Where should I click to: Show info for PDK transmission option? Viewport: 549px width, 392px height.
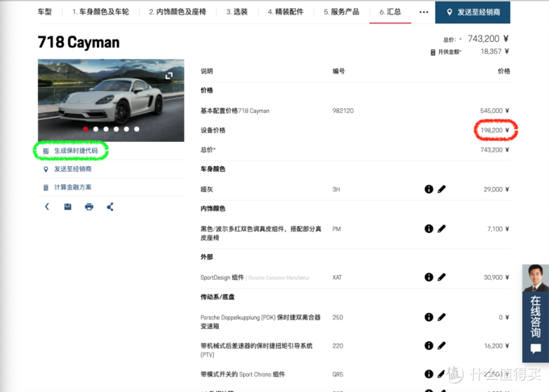[429, 317]
